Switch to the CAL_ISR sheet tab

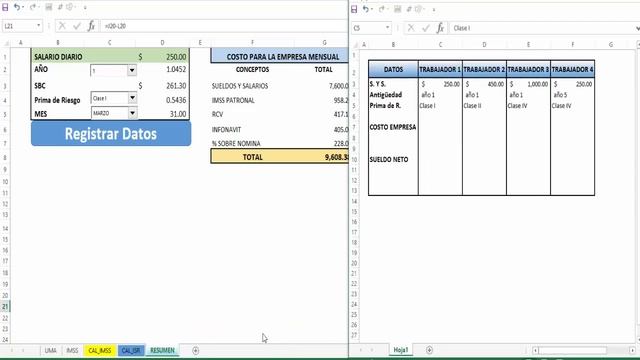click(x=131, y=351)
